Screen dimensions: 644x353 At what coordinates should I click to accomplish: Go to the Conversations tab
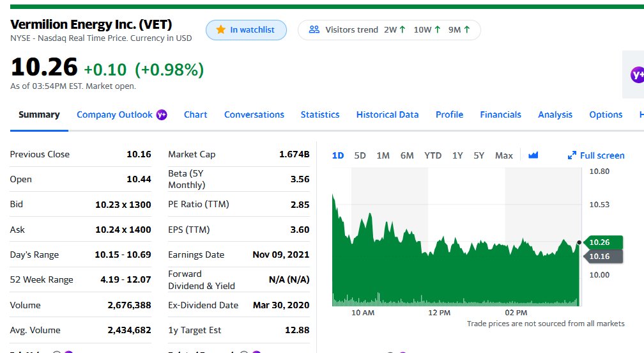254,114
